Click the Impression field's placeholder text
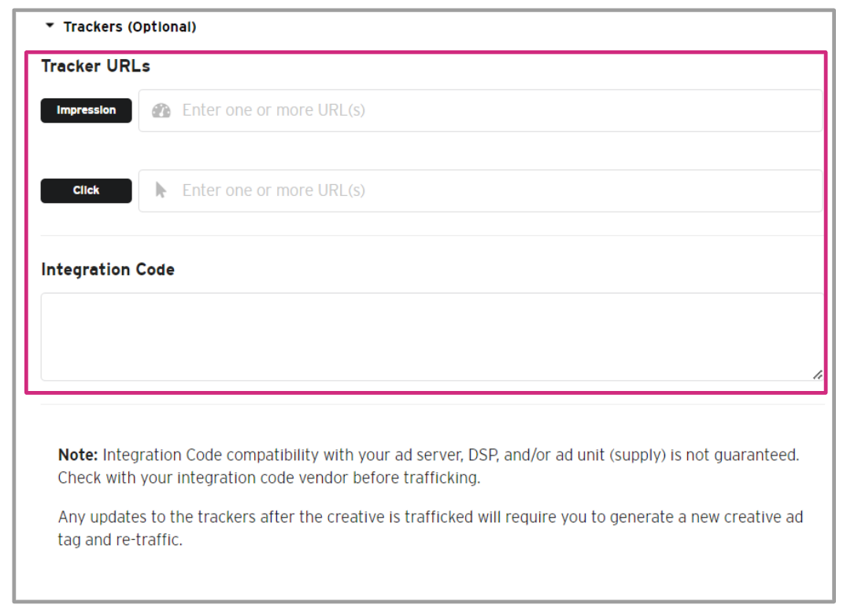 point(274,110)
